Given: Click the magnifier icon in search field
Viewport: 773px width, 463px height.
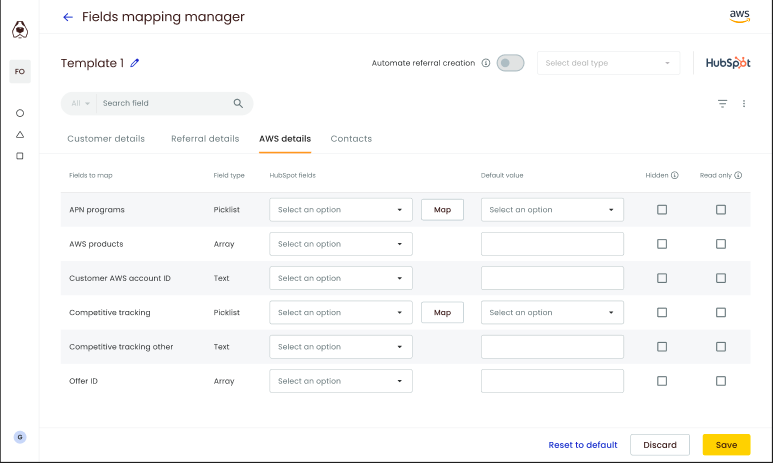Looking at the screenshot, I should [x=238, y=103].
